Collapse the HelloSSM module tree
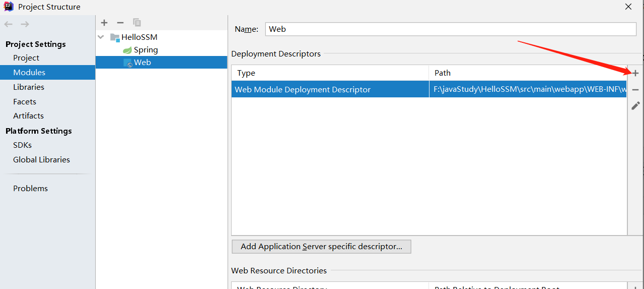 coord(101,37)
